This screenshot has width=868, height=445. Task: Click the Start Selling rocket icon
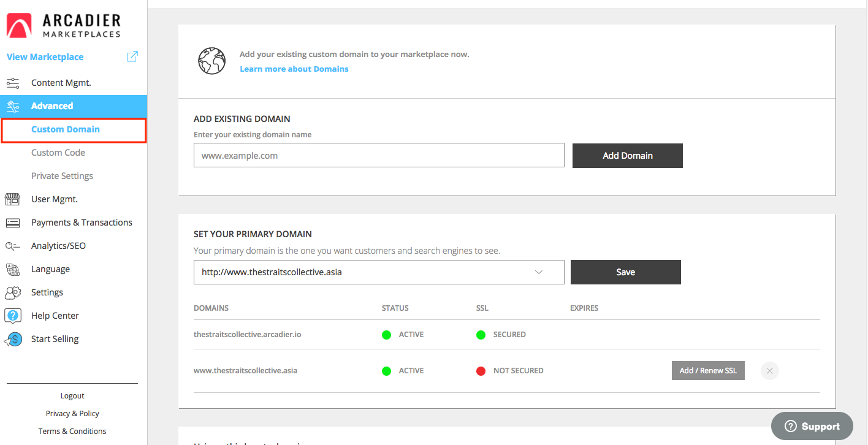point(12,339)
